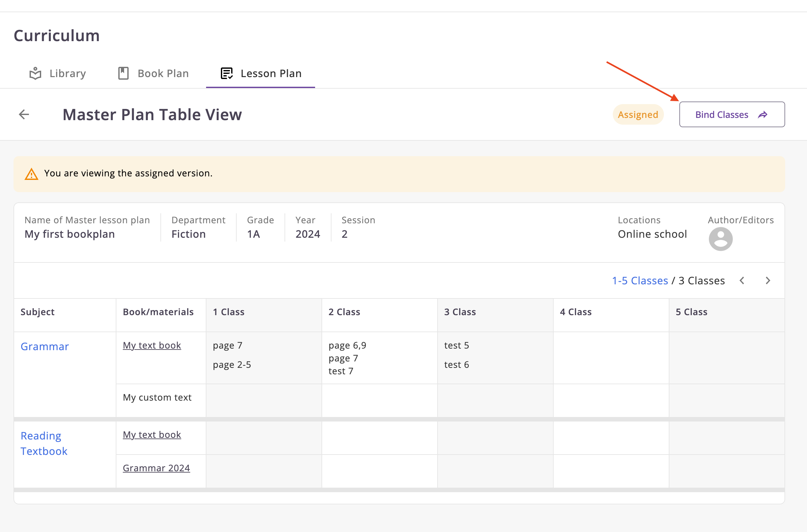Screen dimensions: 807x532
Task: Open My text book under Grammar
Action: (x=152, y=345)
